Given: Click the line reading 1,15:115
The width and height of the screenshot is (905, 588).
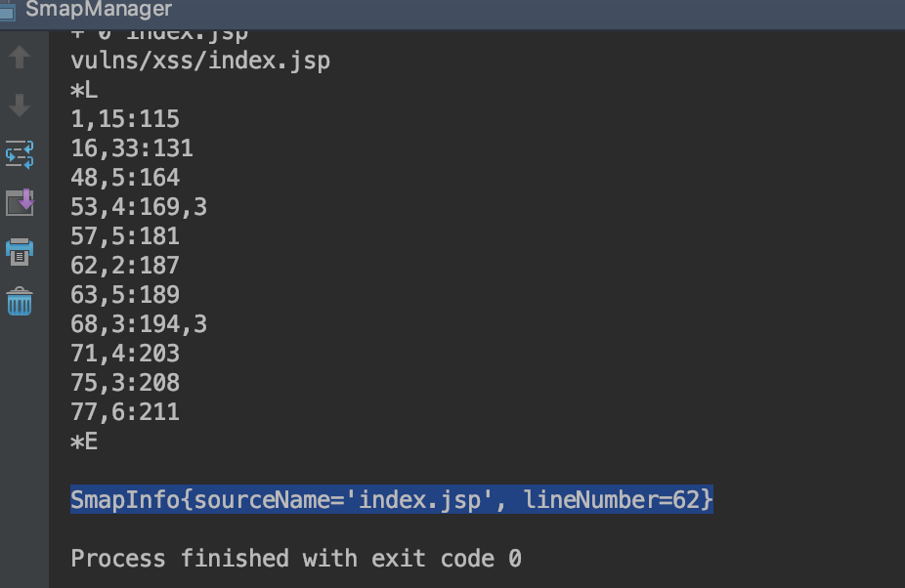Looking at the screenshot, I should pyautogui.click(x=125, y=119).
